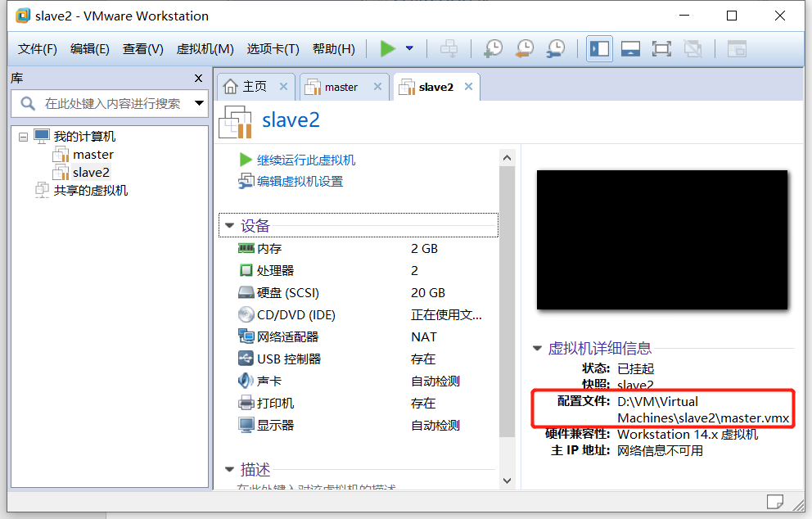Collapse the 我的计算机 tree node
Viewport: 812px width, 519px height.
[23, 138]
